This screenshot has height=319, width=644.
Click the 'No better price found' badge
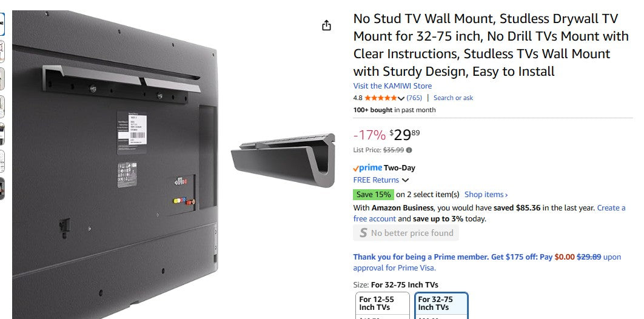pyautogui.click(x=406, y=233)
